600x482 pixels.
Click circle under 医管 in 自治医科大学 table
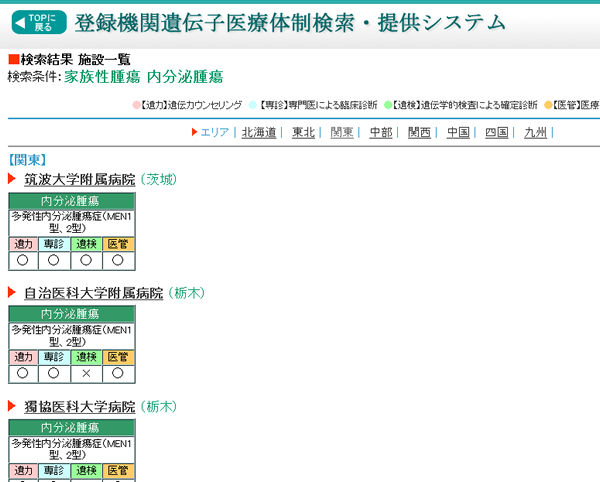(x=117, y=373)
